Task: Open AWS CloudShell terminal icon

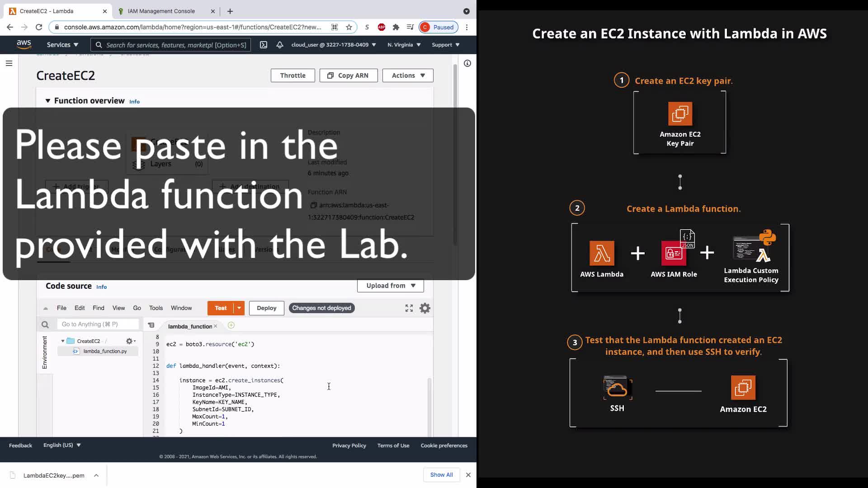Action: pyautogui.click(x=264, y=45)
